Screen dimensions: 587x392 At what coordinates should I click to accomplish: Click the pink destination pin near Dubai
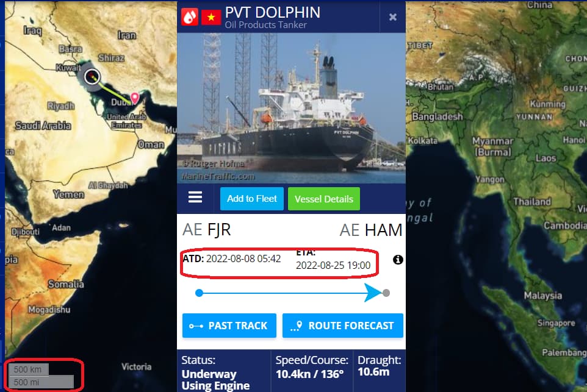tap(135, 98)
